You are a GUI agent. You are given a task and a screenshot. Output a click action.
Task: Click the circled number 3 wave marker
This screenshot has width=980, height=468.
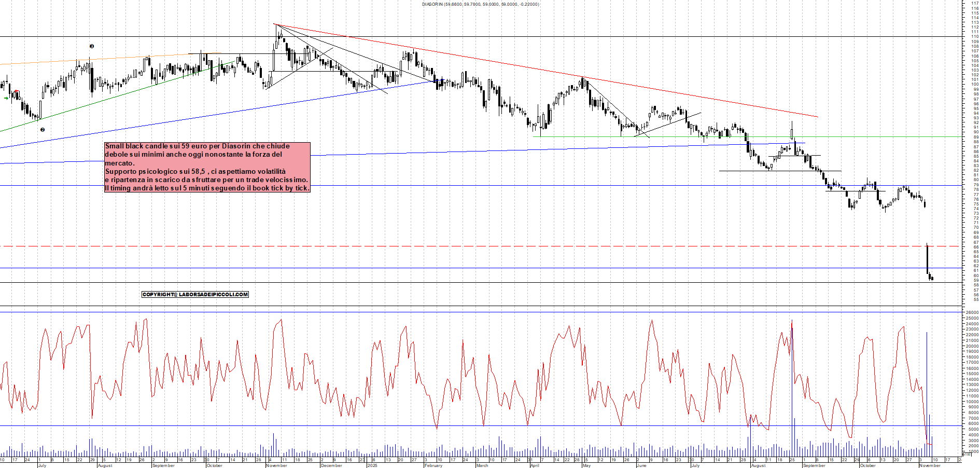click(91, 46)
